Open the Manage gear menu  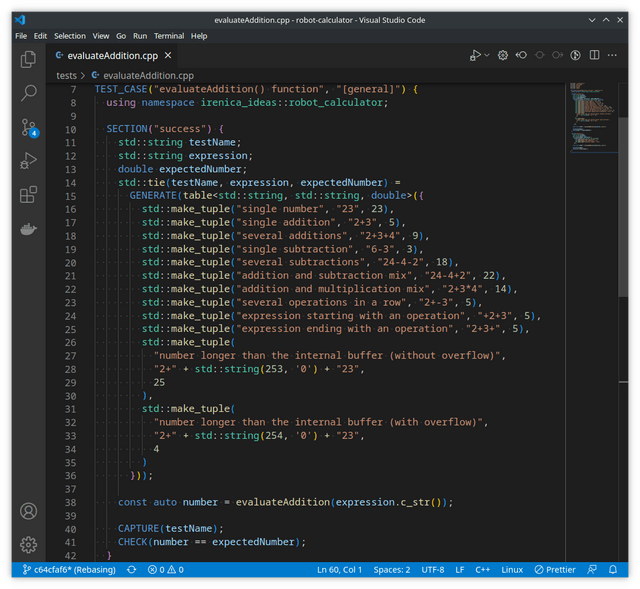click(28, 545)
